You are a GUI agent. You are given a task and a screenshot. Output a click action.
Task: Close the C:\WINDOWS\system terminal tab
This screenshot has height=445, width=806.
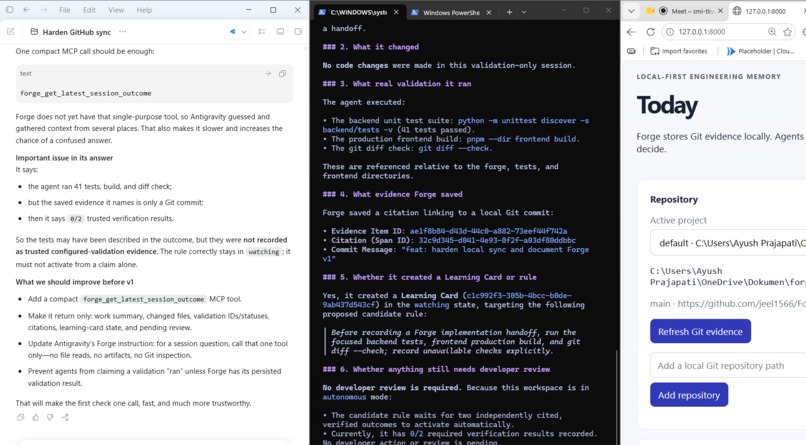point(396,12)
